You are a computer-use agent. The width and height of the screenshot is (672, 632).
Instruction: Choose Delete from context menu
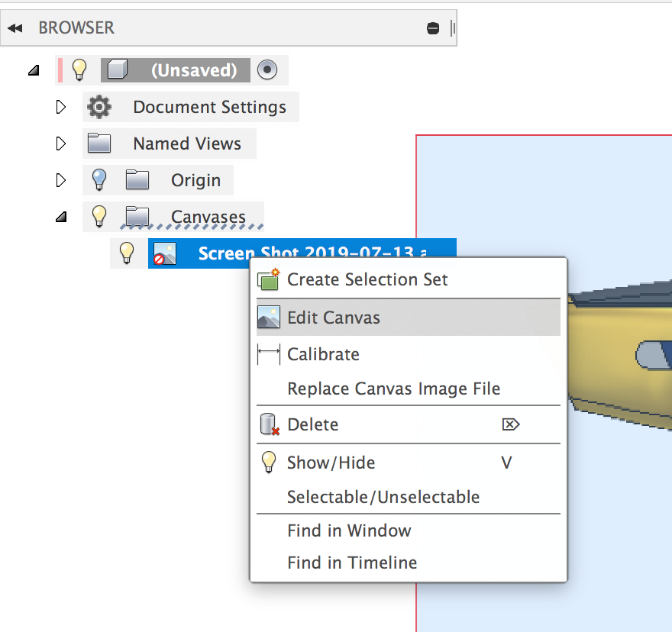(x=408, y=424)
